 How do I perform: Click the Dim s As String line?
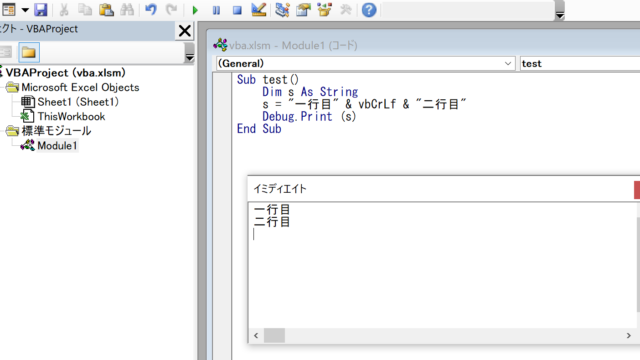tap(310, 92)
